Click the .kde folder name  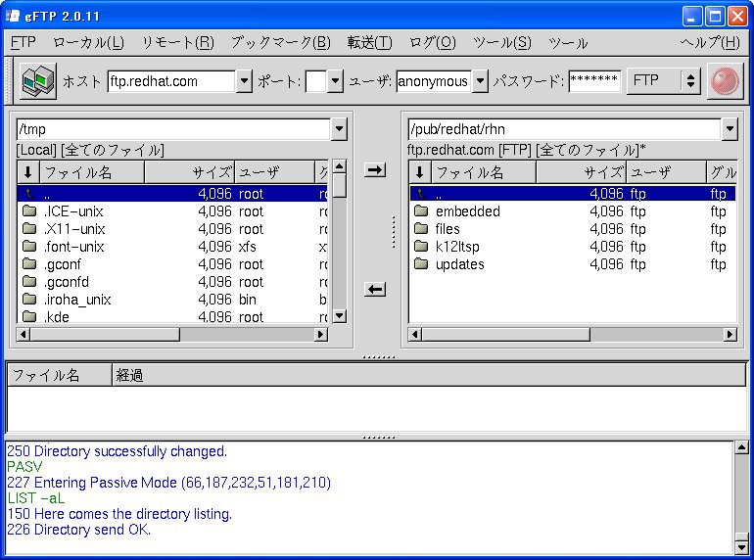click(x=56, y=317)
